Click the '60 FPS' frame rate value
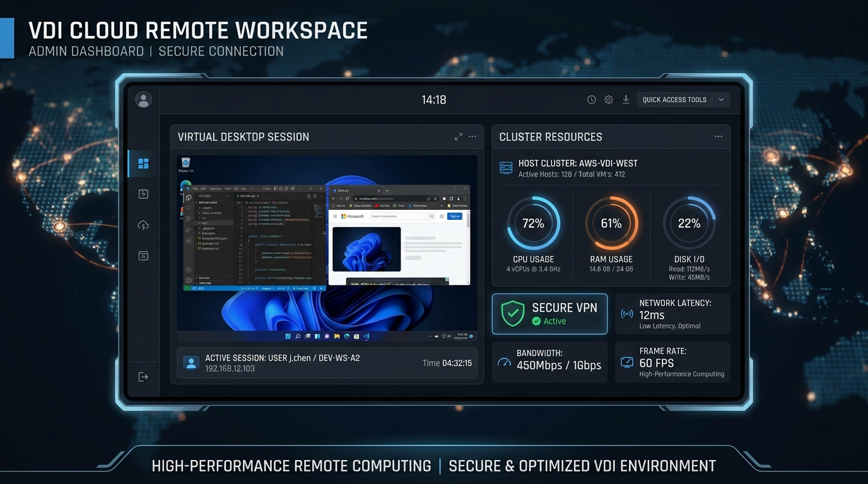This screenshot has height=484, width=868. coord(657,363)
